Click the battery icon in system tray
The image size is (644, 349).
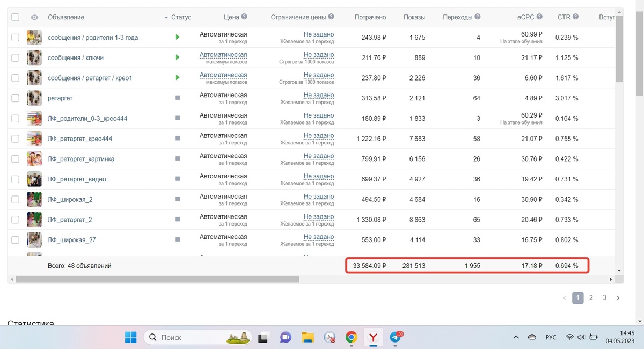pos(594,337)
